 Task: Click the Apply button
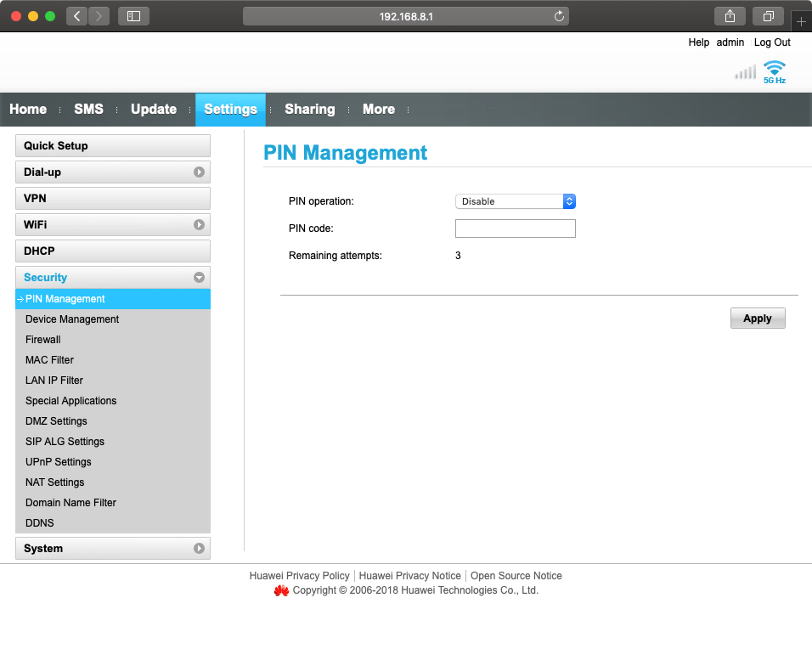(x=757, y=318)
